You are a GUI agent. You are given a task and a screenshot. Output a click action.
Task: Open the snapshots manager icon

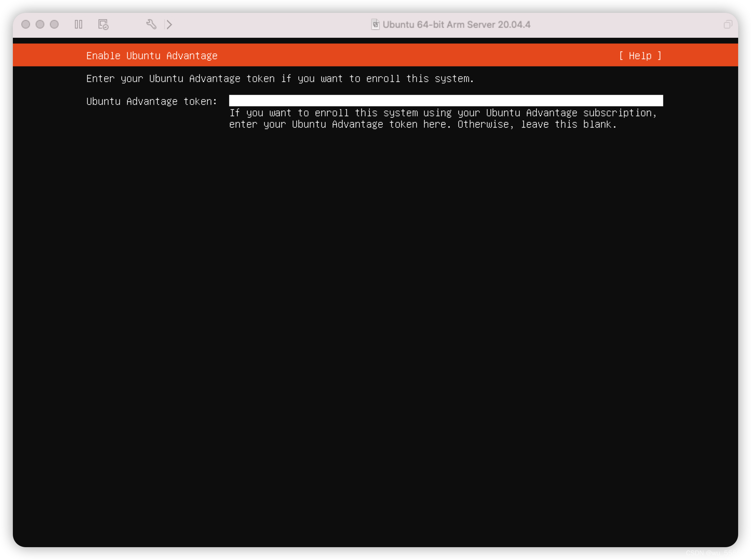tap(103, 24)
